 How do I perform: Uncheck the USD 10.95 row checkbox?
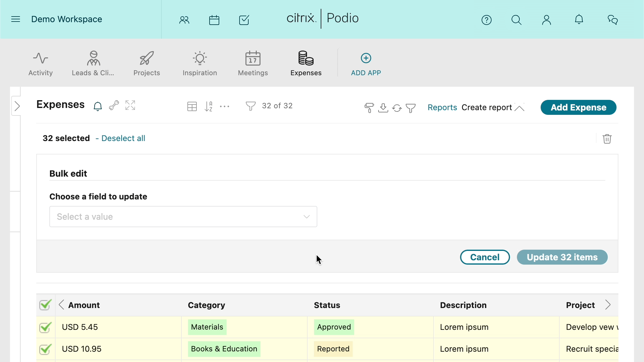pyautogui.click(x=45, y=349)
